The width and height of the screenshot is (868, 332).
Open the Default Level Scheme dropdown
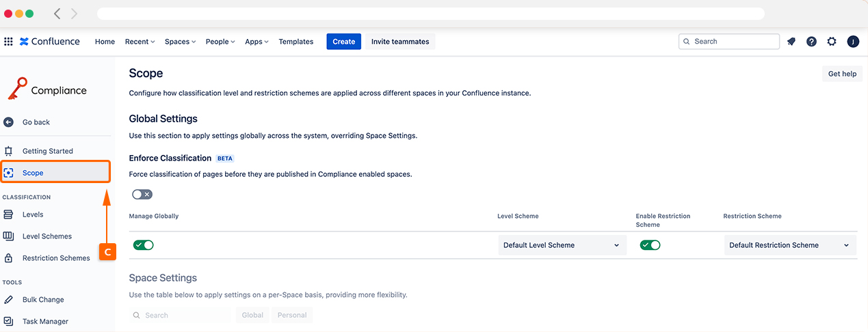tap(562, 245)
